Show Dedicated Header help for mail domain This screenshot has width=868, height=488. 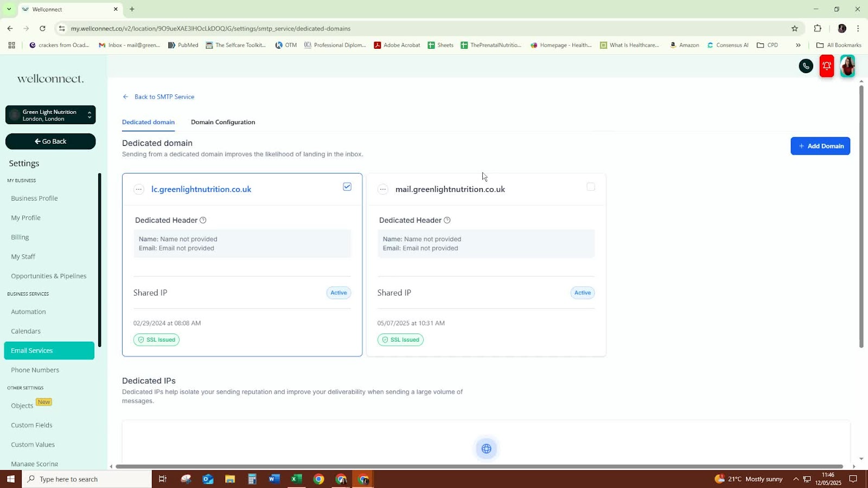click(447, 220)
